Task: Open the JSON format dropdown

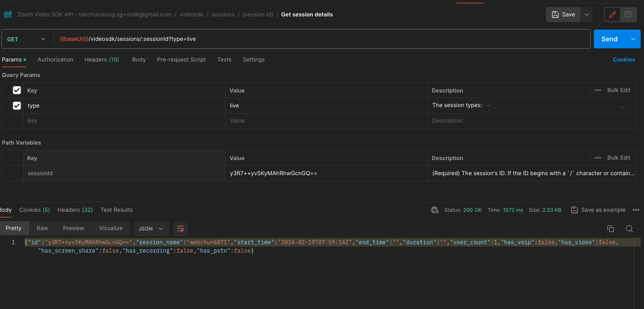Action: [x=151, y=229]
